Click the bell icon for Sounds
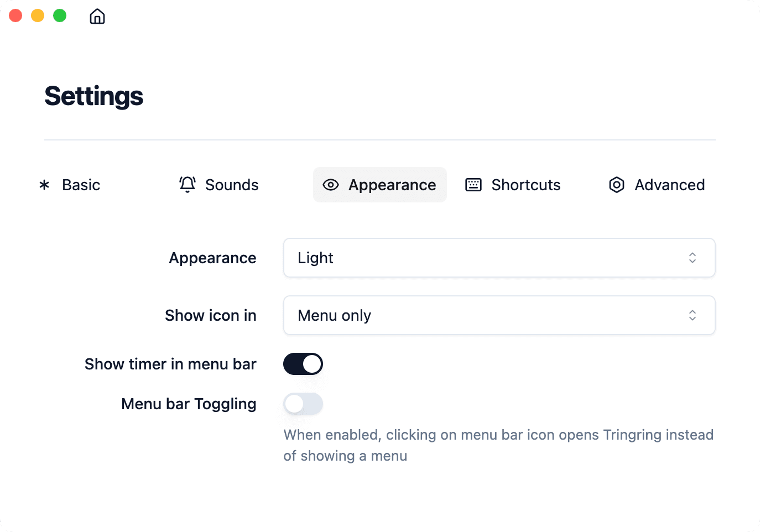 188,184
